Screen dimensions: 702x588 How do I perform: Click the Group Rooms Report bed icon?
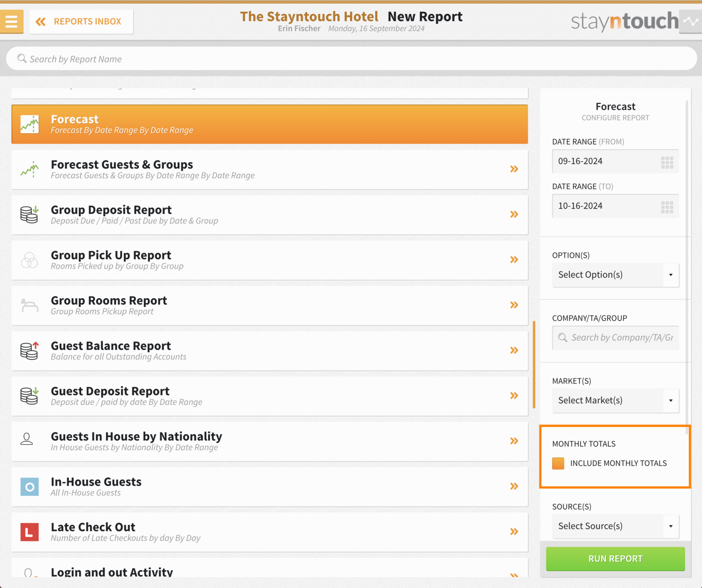click(x=29, y=306)
